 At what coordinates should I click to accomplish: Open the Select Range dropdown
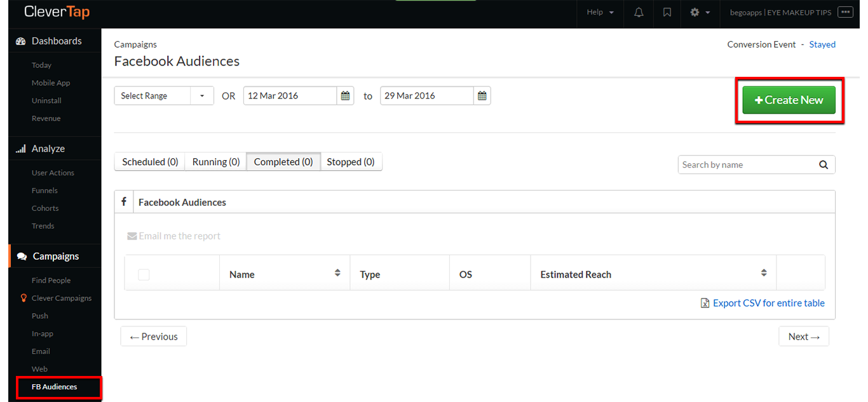coord(164,96)
